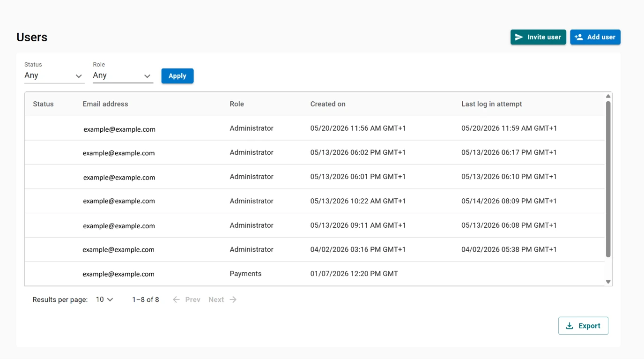Click last login 04/02/2026 05:38 PM GMT+1

click(x=509, y=249)
